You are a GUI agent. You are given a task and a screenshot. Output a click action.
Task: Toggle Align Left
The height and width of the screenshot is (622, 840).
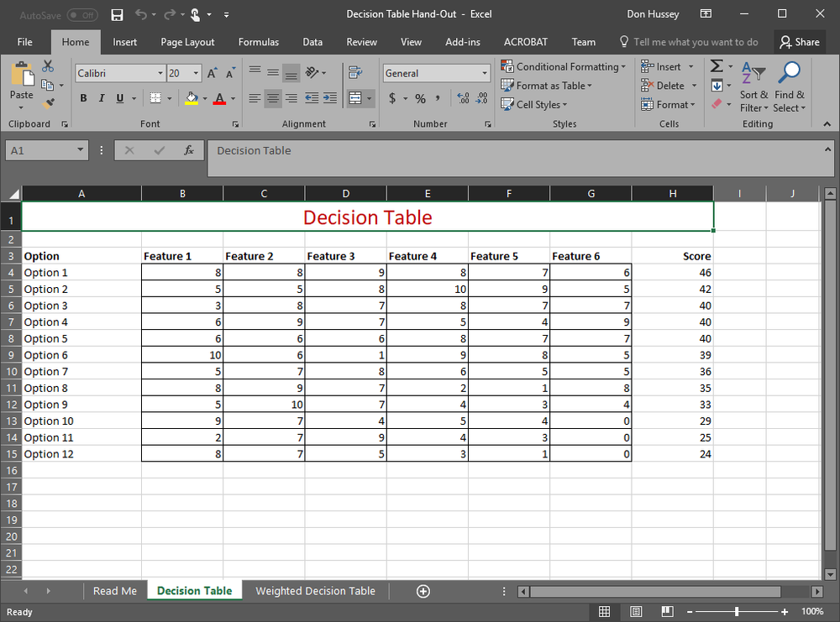click(255, 98)
